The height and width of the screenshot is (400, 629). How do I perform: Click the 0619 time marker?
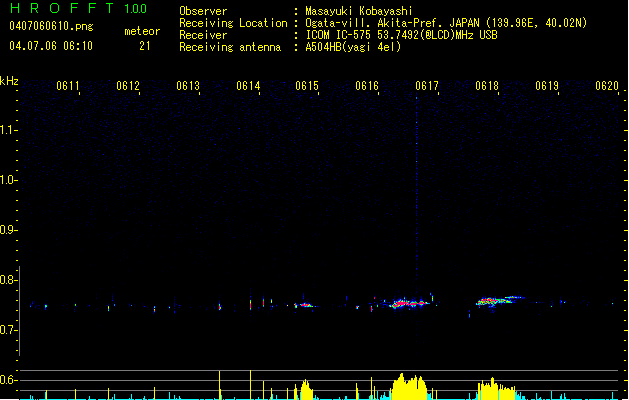coord(547,86)
